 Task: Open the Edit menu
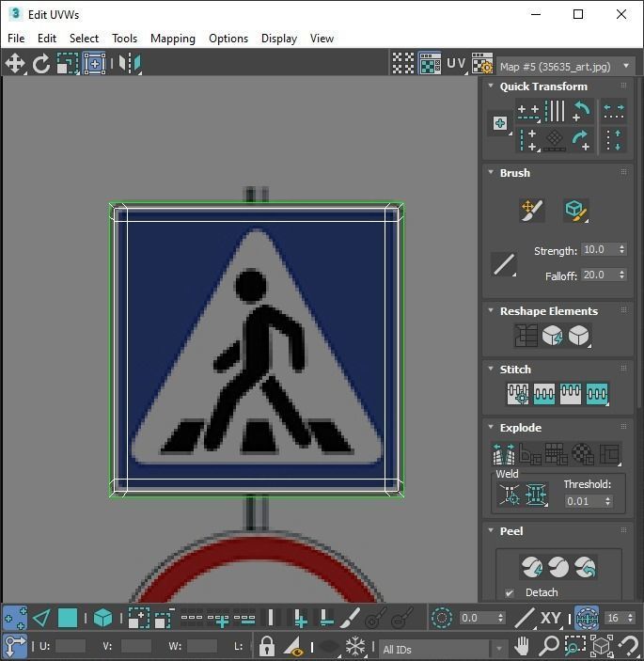[47, 39]
